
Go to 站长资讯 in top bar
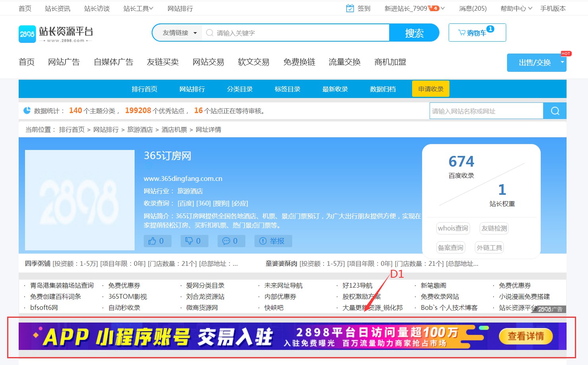tap(58, 8)
